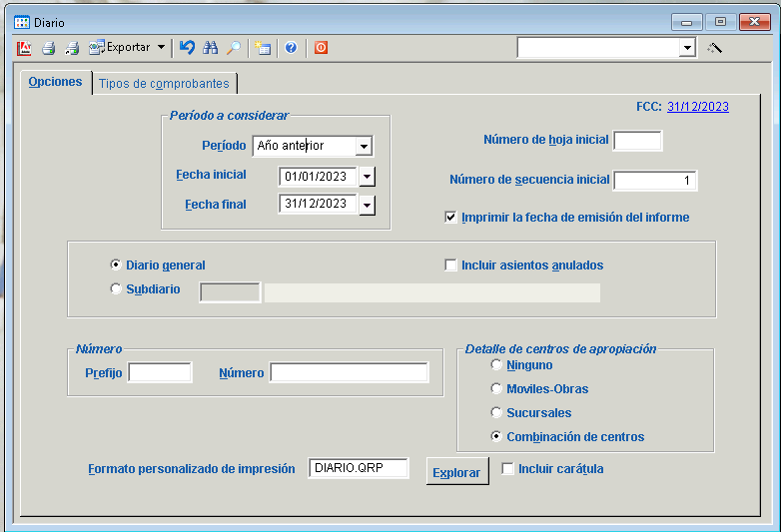This screenshot has height=532, width=781.
Task: Open the Fecha final date picker arrow
Action: 367,205
